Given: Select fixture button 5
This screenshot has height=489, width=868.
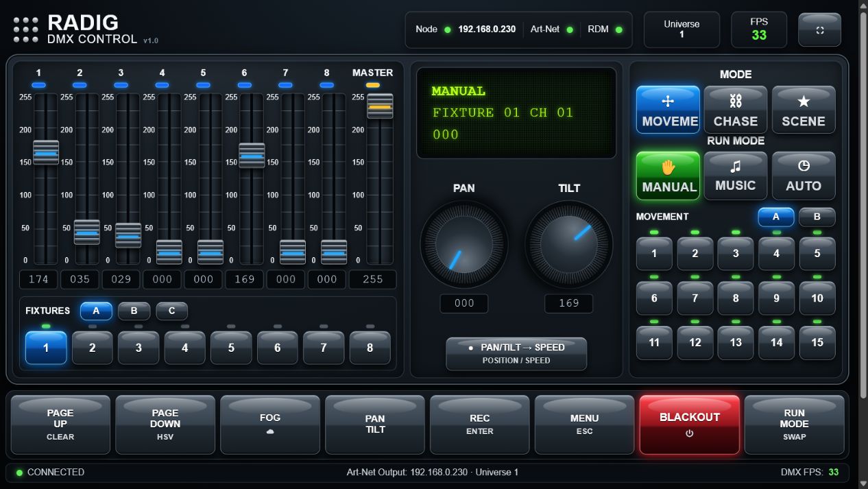Looking at the screenshot, I should pyautogui.click(x=231, y=348).
